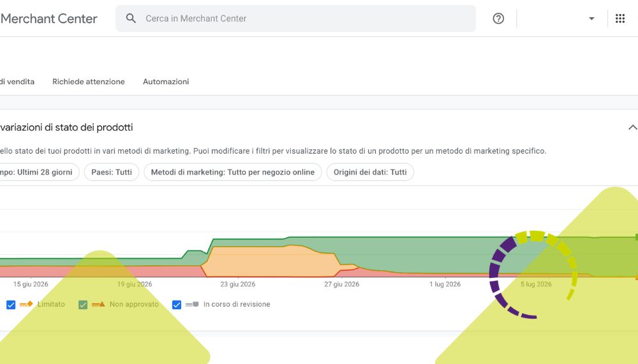The image size is (638, 364).
Task: Open the Google apps grid icon
Action: click(x=619, y=18)
